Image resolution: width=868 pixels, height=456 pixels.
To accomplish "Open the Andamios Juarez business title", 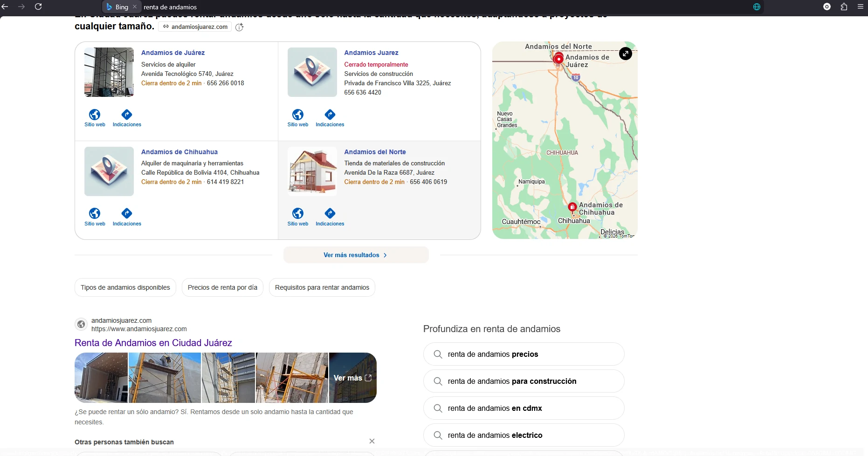I will tap(371, 53).
